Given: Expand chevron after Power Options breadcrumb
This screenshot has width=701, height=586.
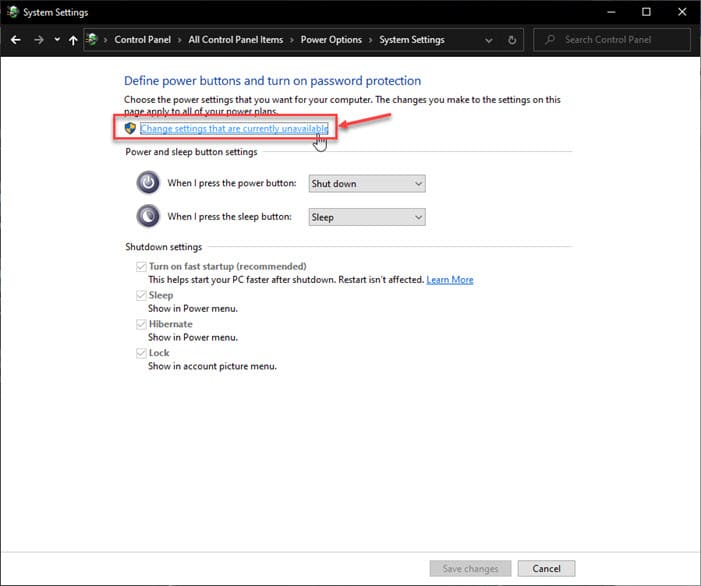Looking at the screenshot, I should click(x=370, y=40).
